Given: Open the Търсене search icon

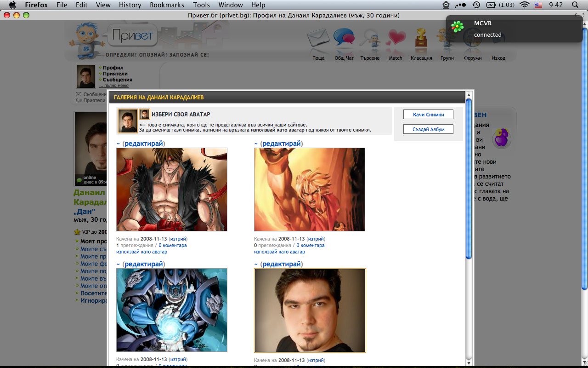Looking at the screenshot, I should 369,38.
